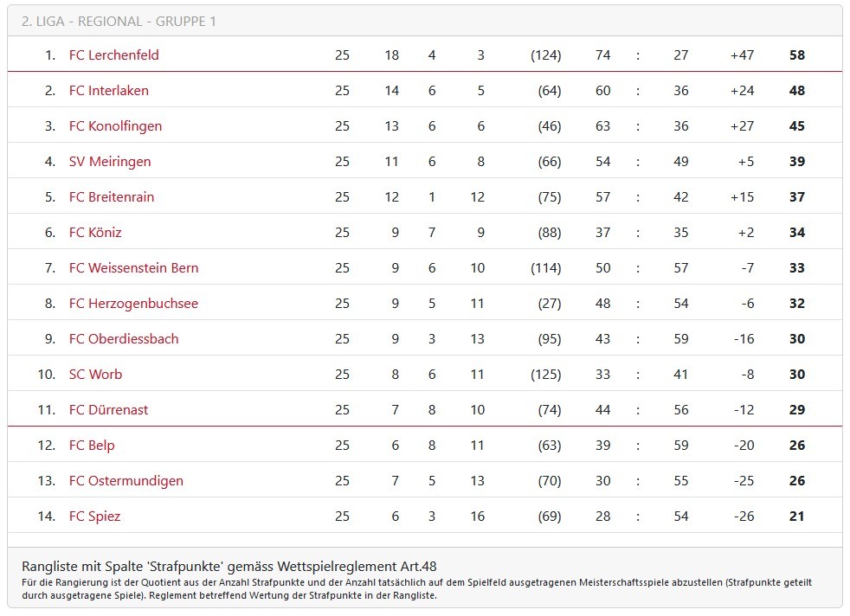Click the FC Belp team name

pos(92,445)
